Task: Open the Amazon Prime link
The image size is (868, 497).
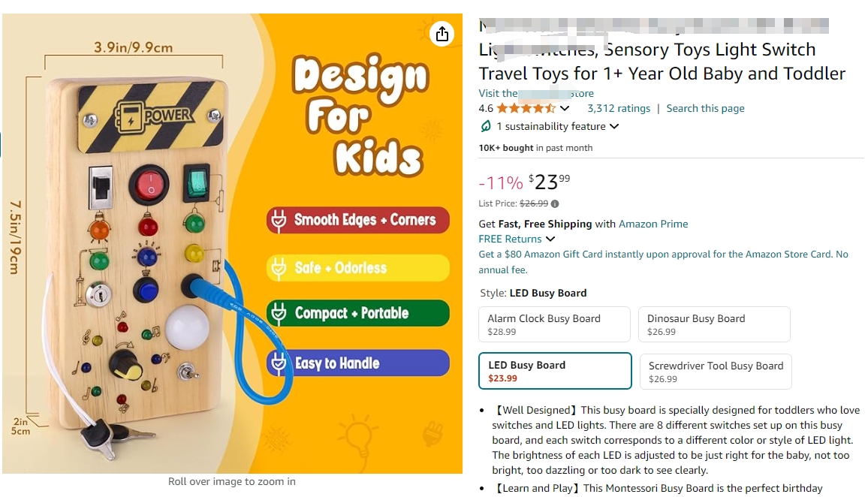Action: pyautogui.click(x=653, y=224)
